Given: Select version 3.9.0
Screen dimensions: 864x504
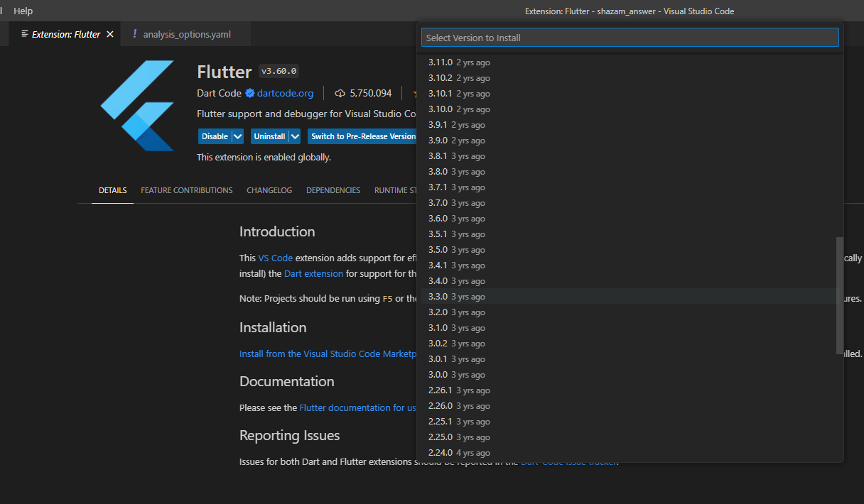Looking at the screenshot, I should (x=630, y=141).
